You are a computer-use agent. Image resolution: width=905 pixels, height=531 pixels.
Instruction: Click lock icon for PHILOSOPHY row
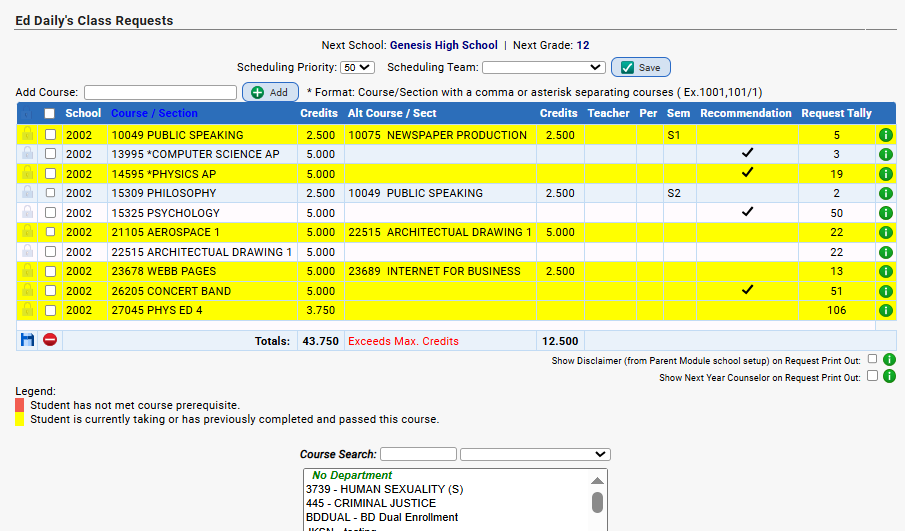(x=27, y=192)
